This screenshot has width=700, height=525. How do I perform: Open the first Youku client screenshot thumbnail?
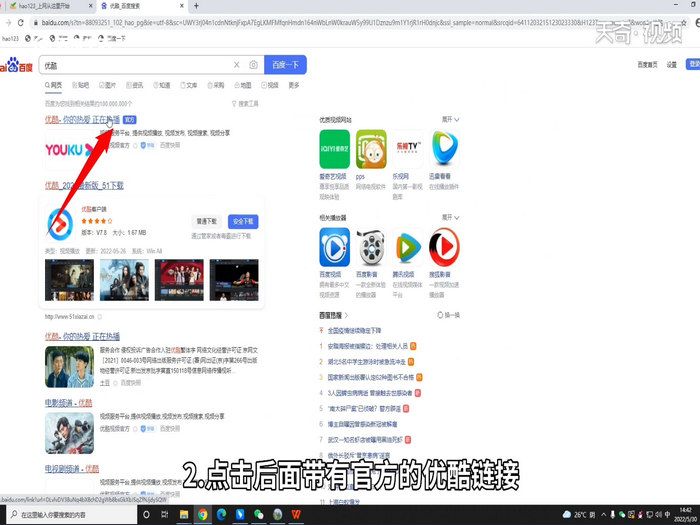[70, 280]
